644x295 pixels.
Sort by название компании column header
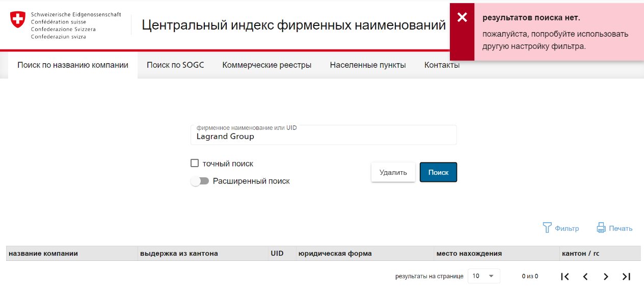pos(43,253)
